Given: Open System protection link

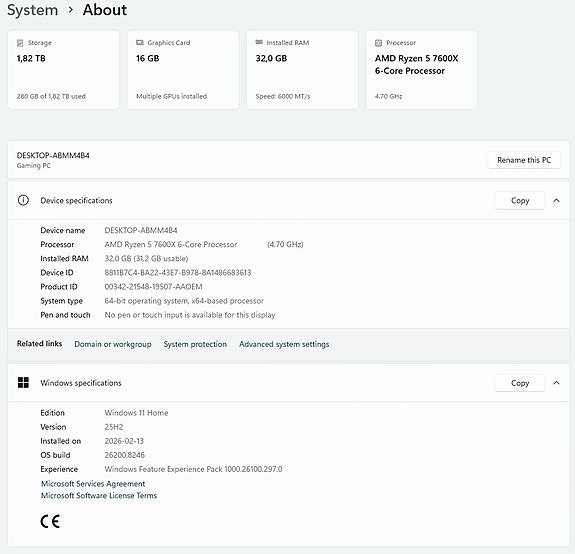Looking at the screenshot, I should 195,344.
